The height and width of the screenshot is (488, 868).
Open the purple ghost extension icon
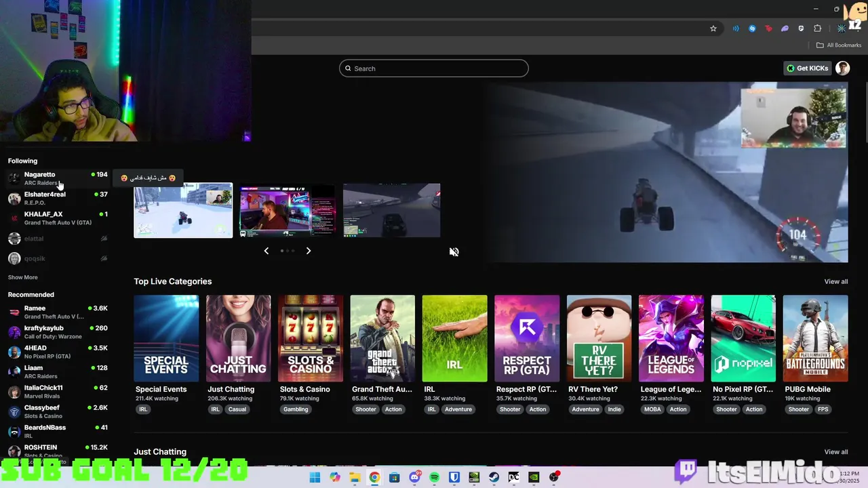pyautogui.click(x=785, y=28)
